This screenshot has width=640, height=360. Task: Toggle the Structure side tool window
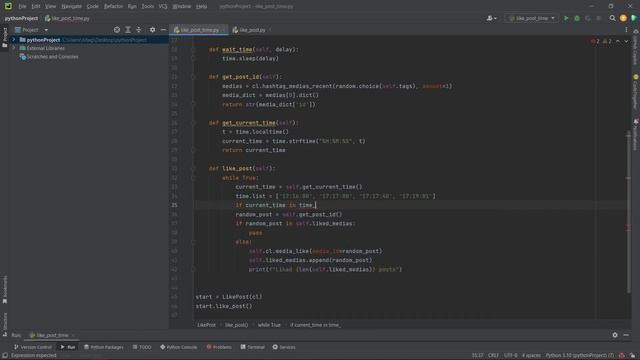tap(5, 324)
